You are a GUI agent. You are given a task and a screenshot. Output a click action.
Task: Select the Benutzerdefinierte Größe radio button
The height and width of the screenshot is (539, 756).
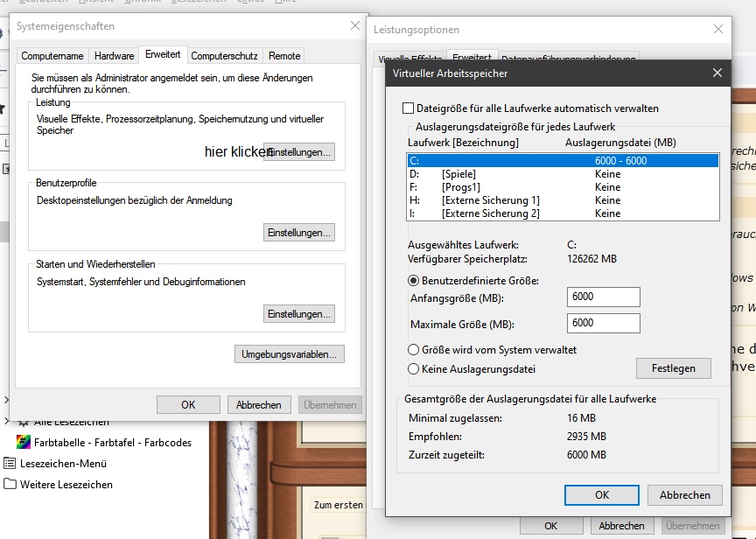(x=414, y=281)
